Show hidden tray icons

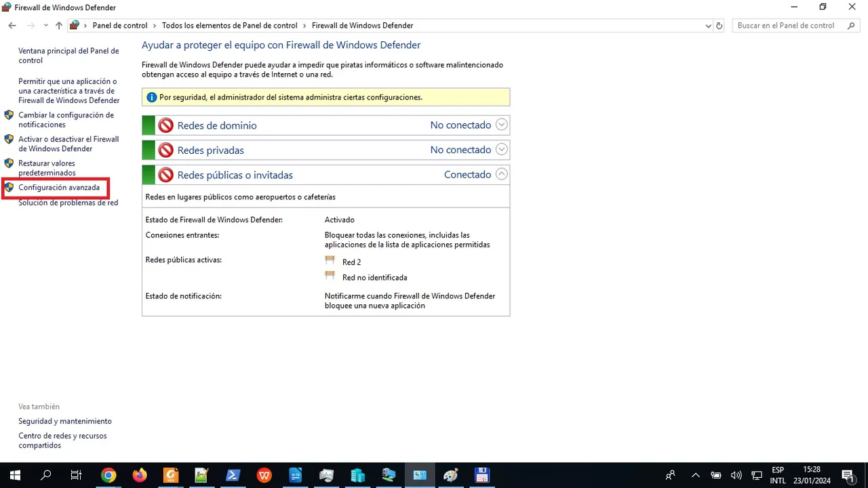point(695,475)
